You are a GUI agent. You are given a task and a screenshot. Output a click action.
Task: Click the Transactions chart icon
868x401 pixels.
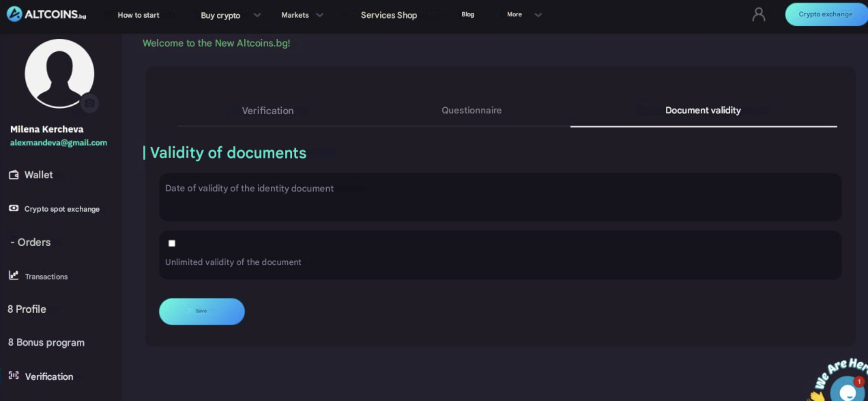click(x=14, y=275)
